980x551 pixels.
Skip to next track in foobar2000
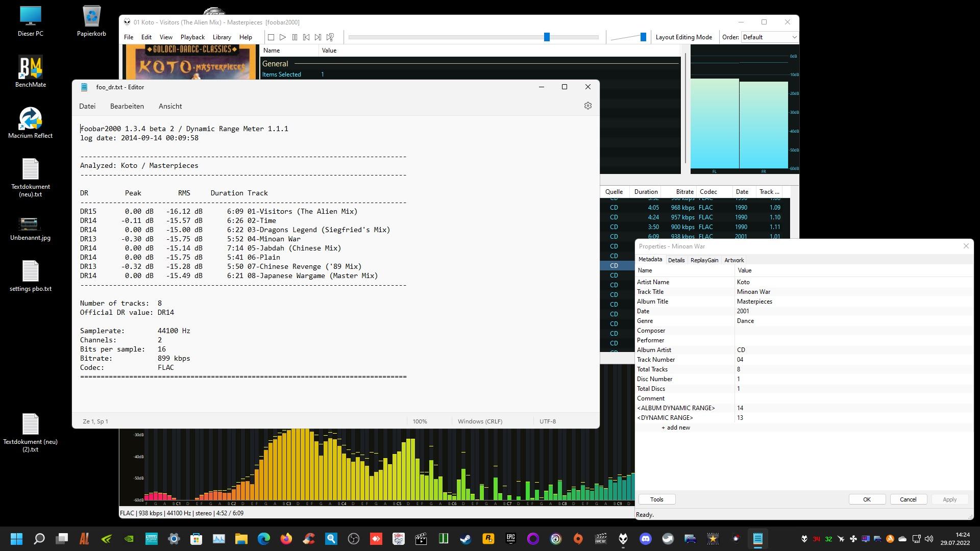point(318,37)
